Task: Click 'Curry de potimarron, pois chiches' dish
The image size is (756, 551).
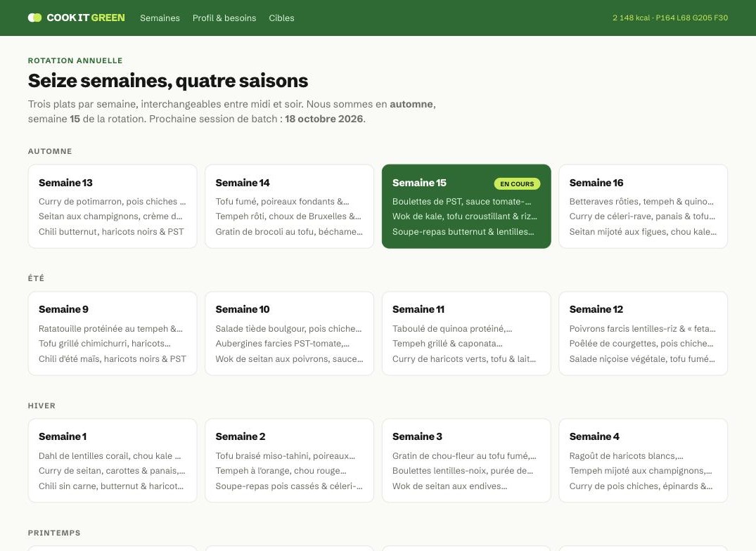Action: (x=112, y=201)
